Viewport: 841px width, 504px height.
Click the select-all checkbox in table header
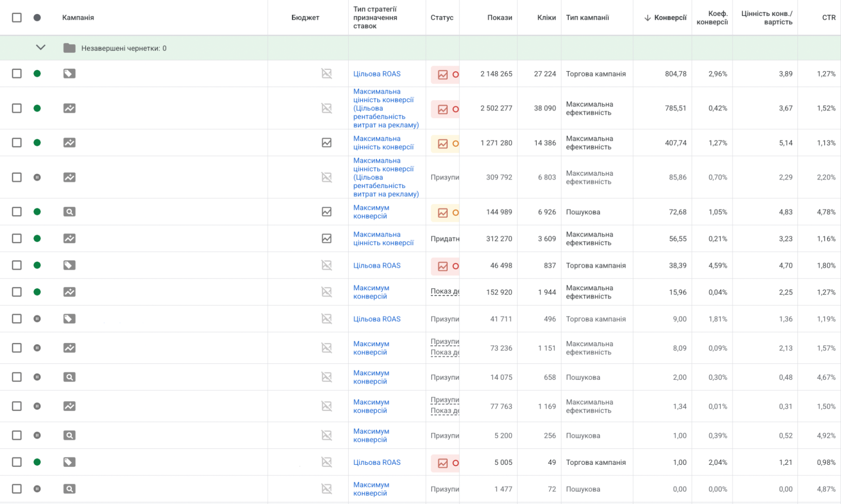(x=17, y=18)
